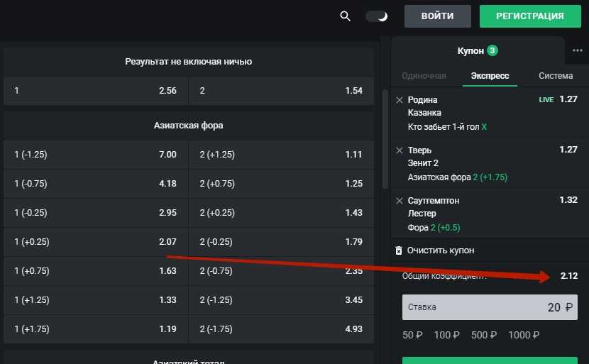Collapse the Результат не включая ничью header

[189, 62]
